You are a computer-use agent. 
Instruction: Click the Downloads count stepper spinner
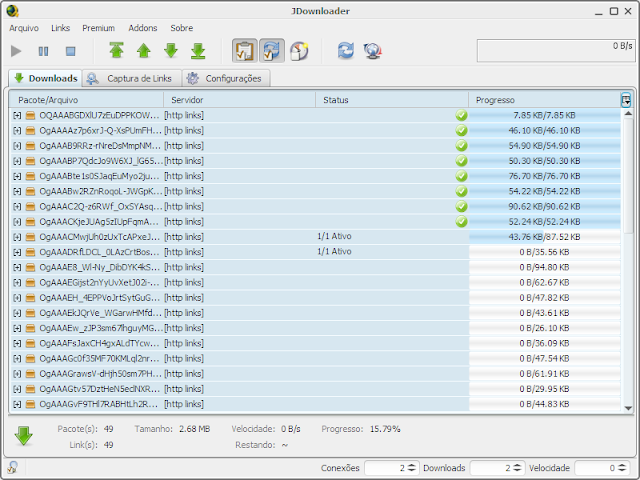tap(517, 468)
